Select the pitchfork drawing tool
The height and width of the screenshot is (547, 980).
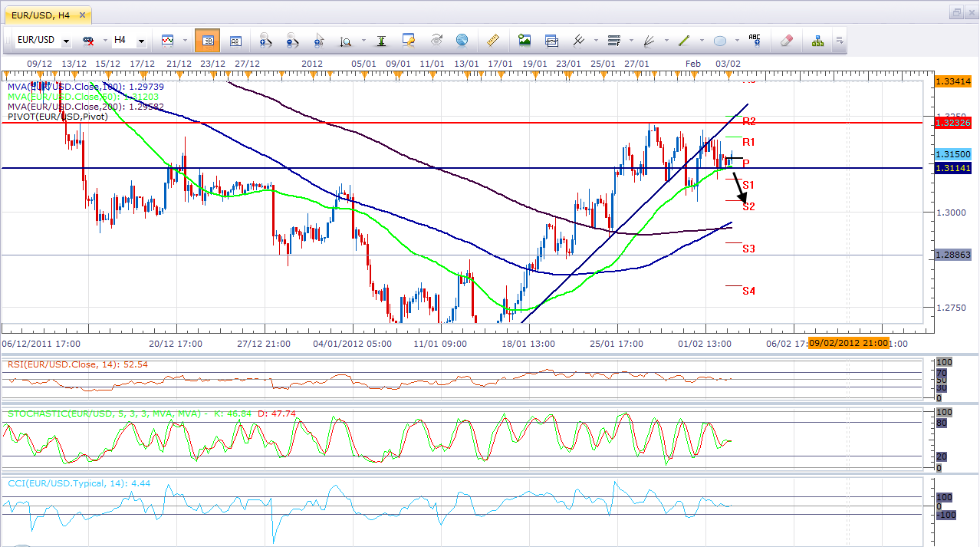click(x=579, y=40)
